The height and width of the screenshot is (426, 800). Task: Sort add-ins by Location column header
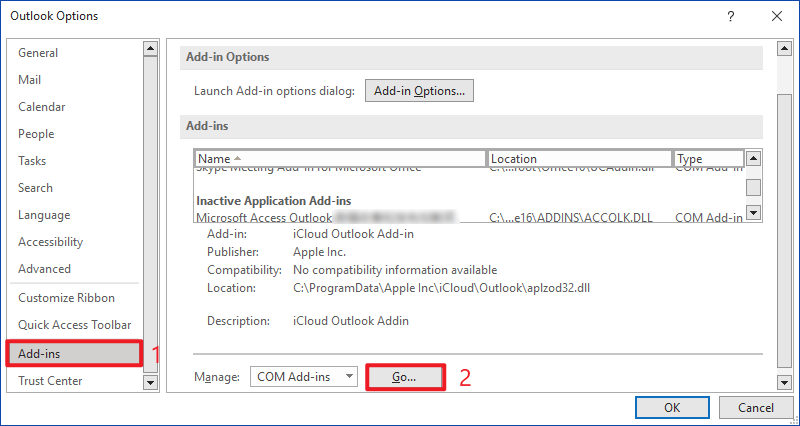click(580, 159)
